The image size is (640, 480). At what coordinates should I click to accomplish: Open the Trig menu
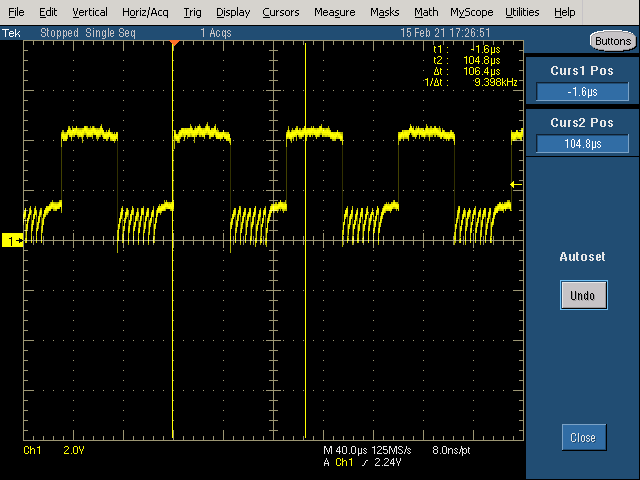tap(192, 12)
